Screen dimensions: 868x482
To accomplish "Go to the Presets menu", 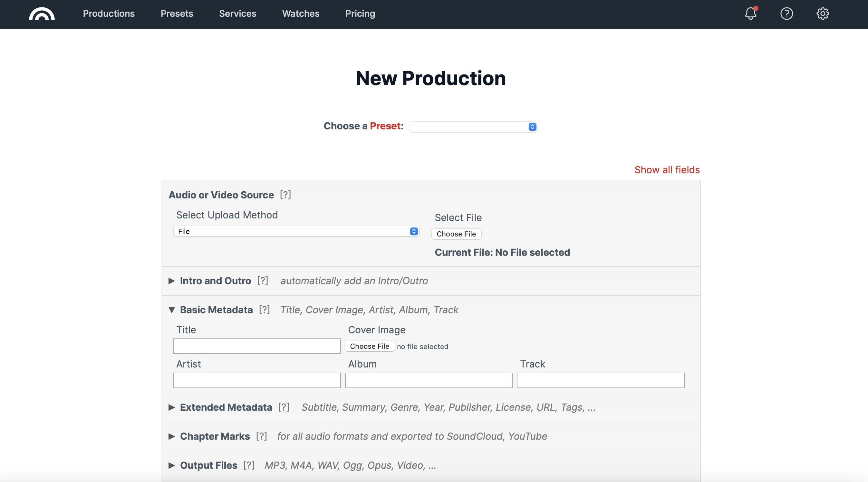I will [177, 14].
